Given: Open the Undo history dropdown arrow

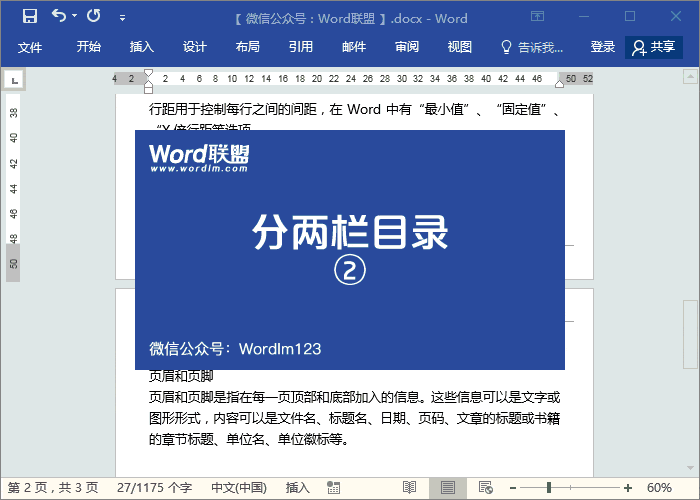Looking at the screenshot, I should (x=75, y=17).
